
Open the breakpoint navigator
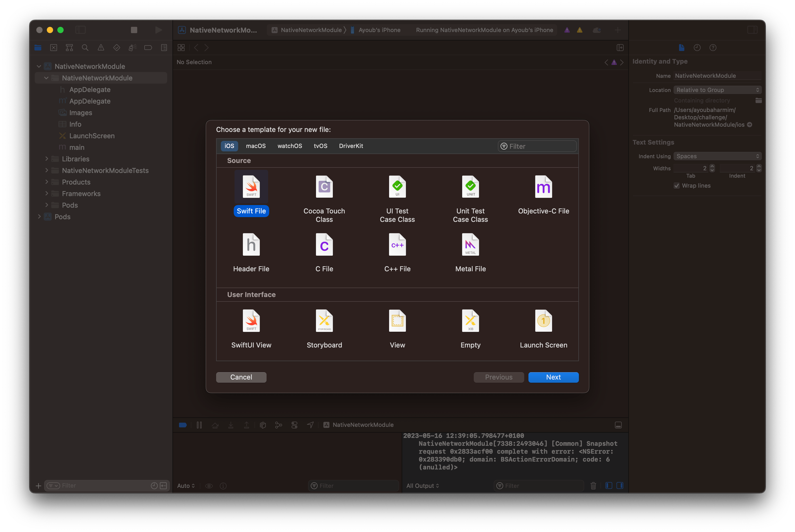pyautogui.click(x=148, y=48)
